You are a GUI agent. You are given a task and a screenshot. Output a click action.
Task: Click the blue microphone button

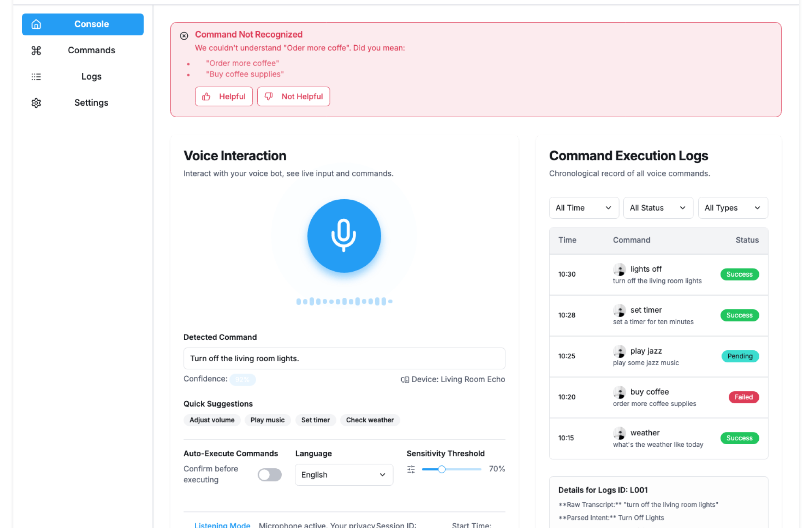tap(344, 236)
